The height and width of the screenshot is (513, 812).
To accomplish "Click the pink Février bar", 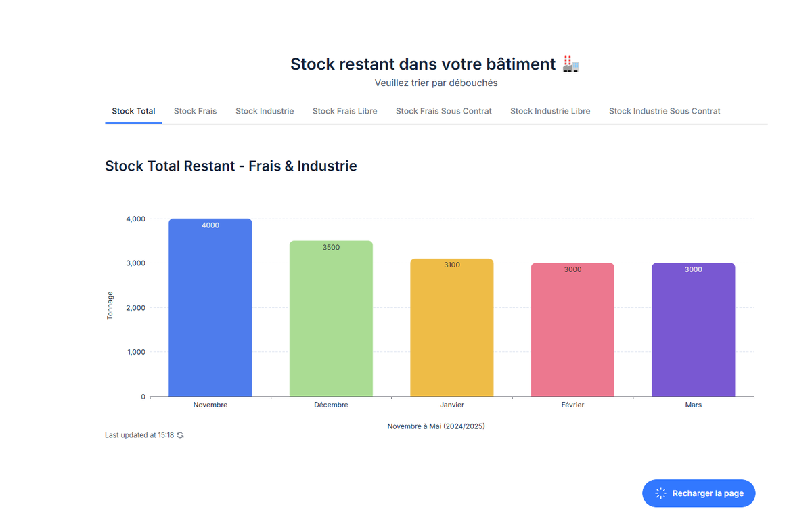I will coord(572,330).
